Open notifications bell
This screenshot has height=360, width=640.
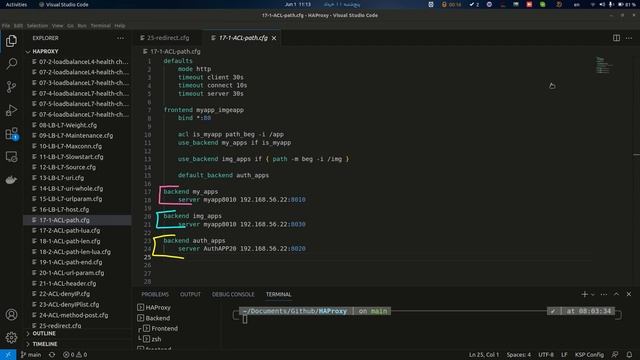(629, 355)
